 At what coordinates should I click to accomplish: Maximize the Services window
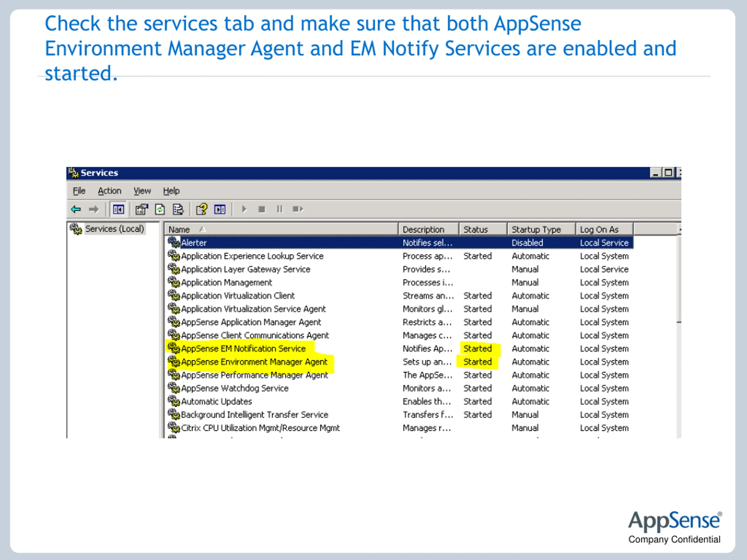click(668, 173)
